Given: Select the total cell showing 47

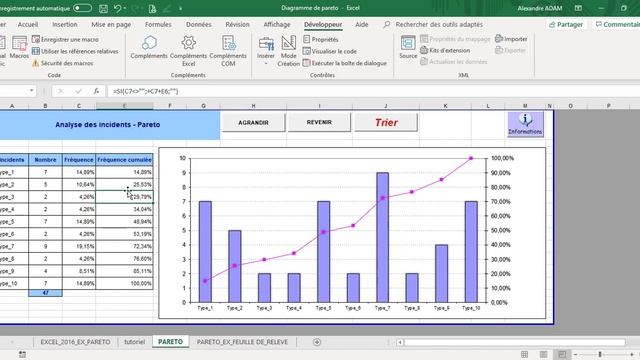Looking at the screenshot, I should [x=45, y=293].
